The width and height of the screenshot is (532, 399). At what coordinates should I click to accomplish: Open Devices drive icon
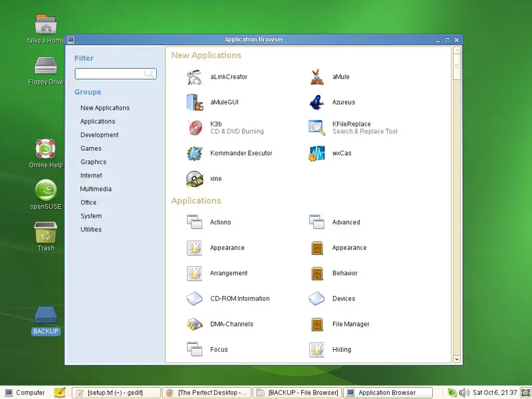tap(317, 299)
